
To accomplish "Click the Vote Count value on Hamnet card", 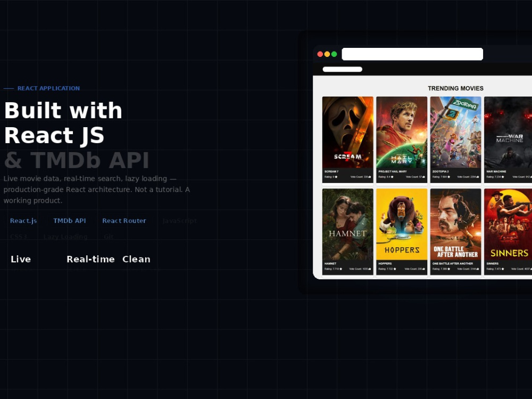I will coord(359,269).
